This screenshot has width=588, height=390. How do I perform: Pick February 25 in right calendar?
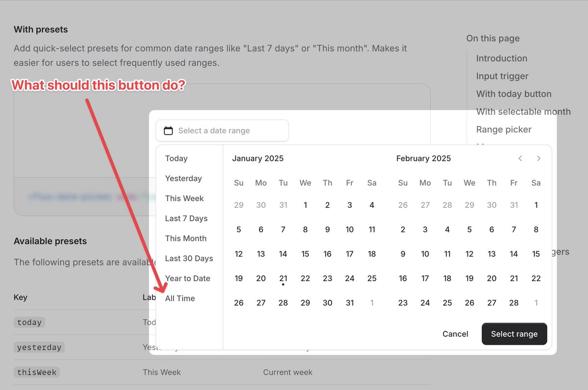tap(447, 303)
